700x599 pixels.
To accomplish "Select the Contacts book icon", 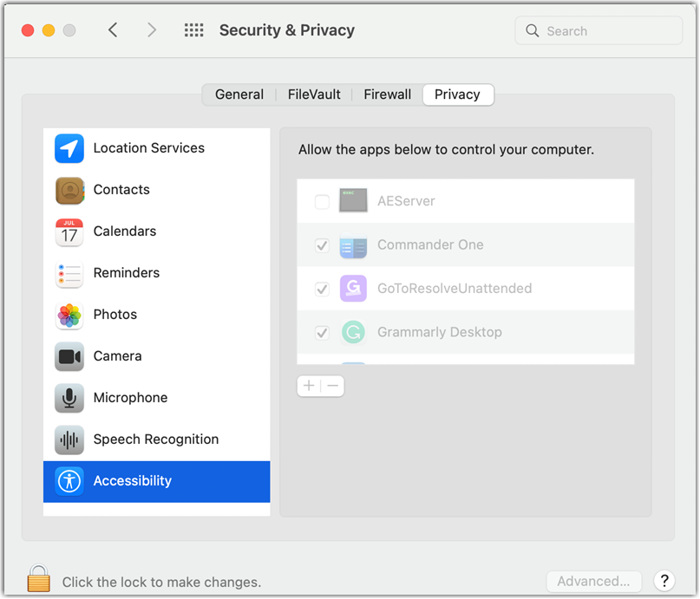I will click(69, 190).
